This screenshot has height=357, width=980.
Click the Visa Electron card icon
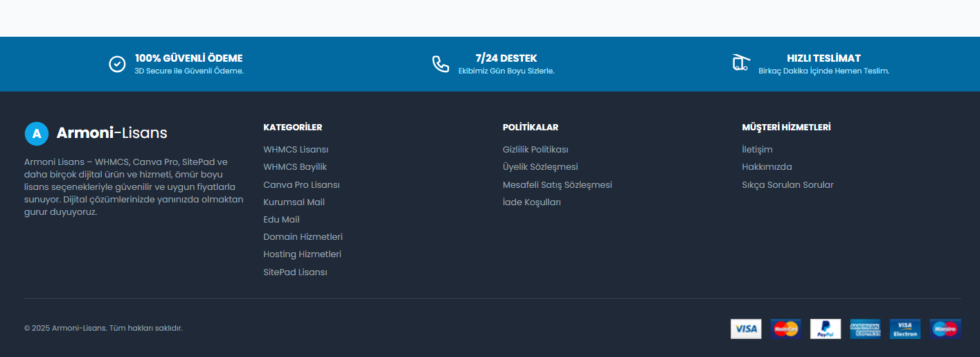coord(905,329)
